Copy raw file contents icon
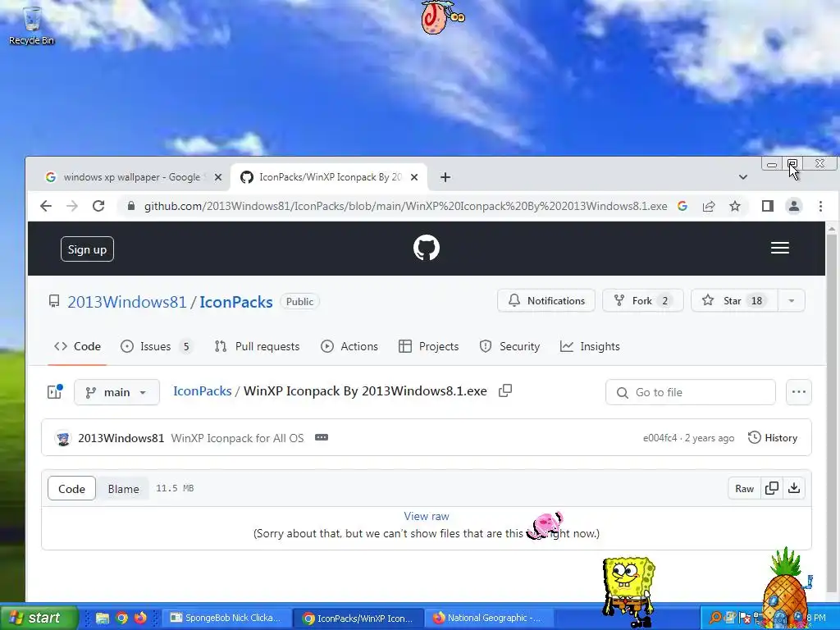This screenshot has height=630, width=840. click(772, 489)
